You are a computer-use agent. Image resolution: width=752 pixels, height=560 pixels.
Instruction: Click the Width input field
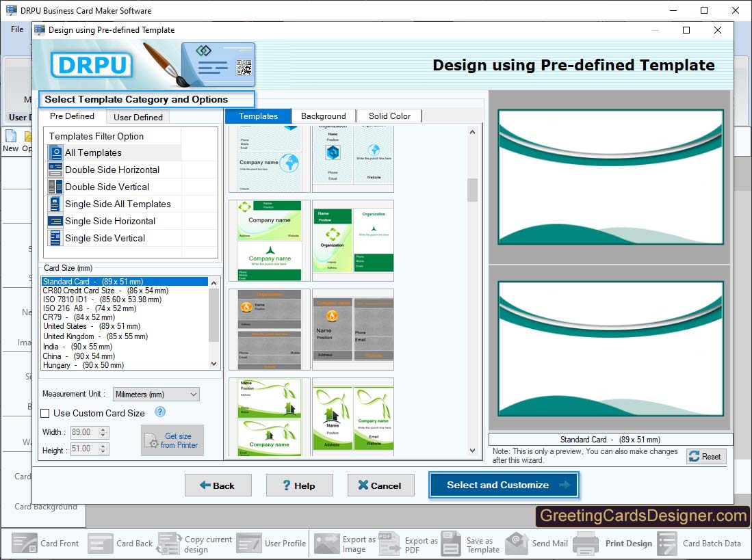(x=85, y=432)
